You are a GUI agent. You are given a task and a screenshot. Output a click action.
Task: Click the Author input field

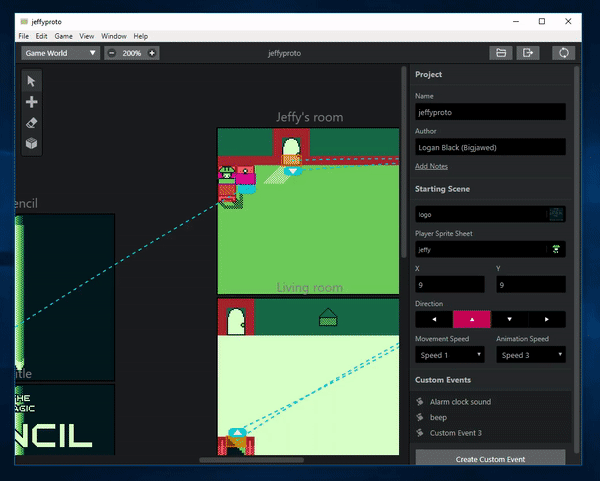[x=490, y=147]
